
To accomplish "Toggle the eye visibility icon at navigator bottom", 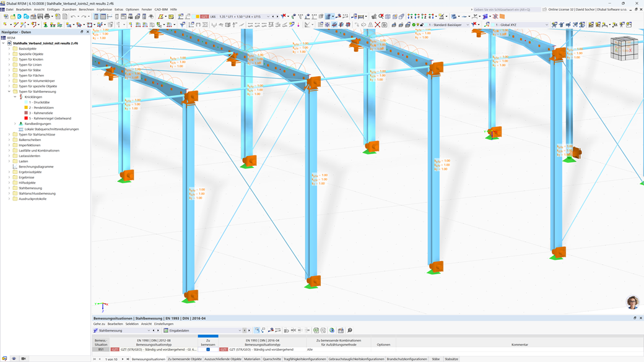I will (14, 358).
